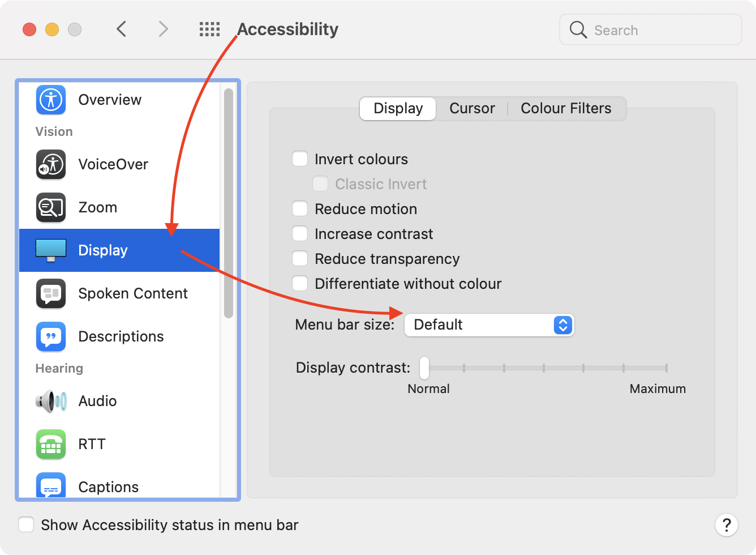
Task: Select the Audio speaker icon
Action: tap(51, 401)
